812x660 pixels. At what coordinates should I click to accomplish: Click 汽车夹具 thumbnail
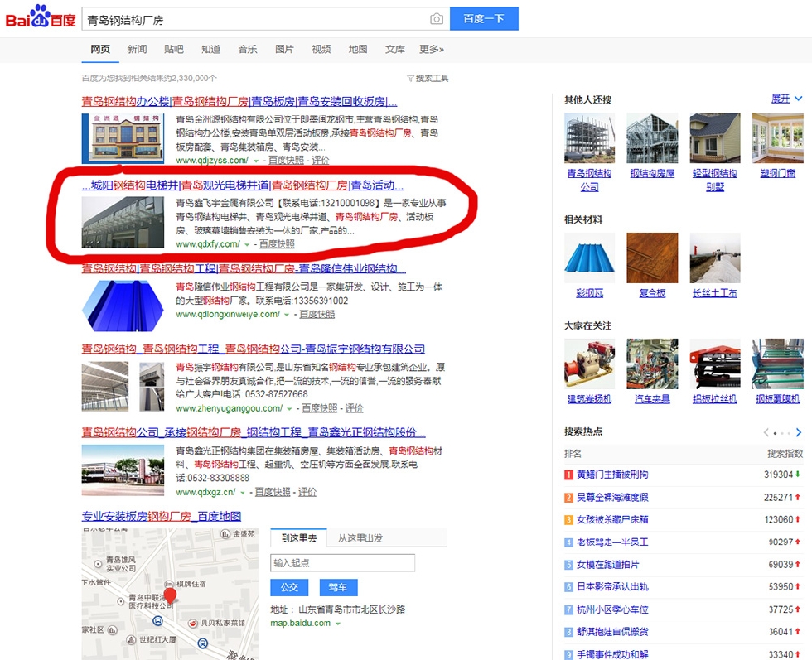[x=652, y=364]
